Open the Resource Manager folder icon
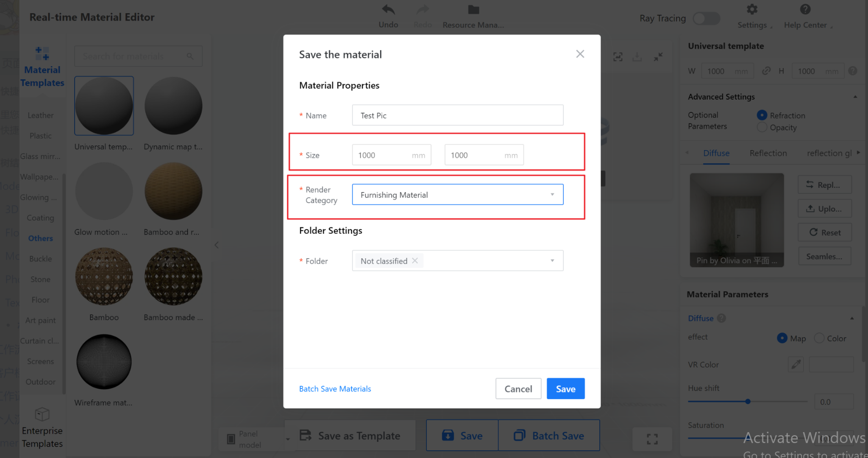 coord(473,10)
